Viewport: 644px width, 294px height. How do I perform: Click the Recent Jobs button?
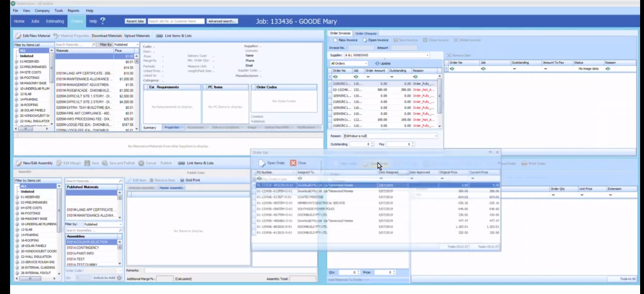tap(135, 21)
